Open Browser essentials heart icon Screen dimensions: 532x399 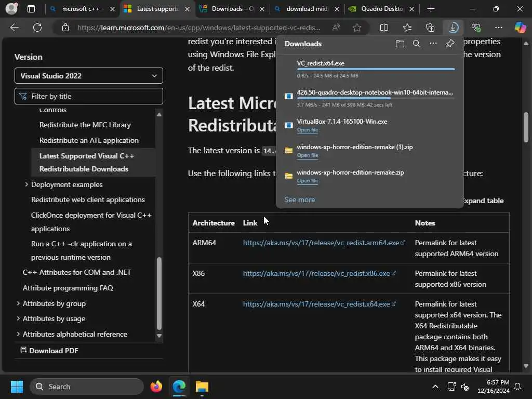click(x=476, y=28)
